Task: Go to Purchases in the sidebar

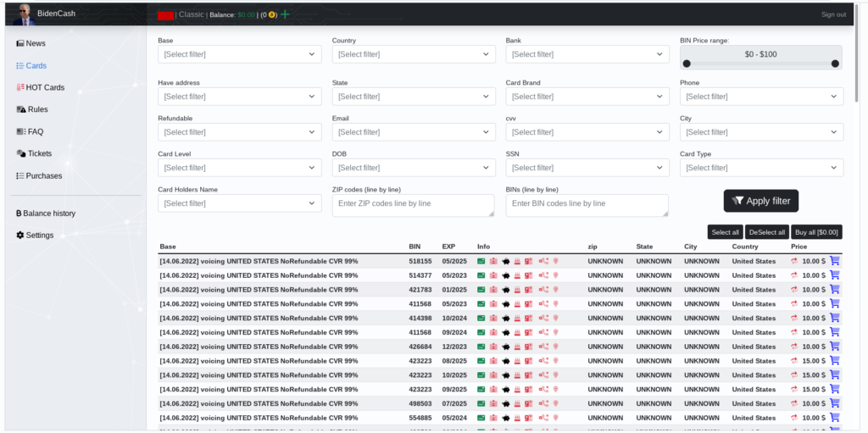Action: click(39, 175)
